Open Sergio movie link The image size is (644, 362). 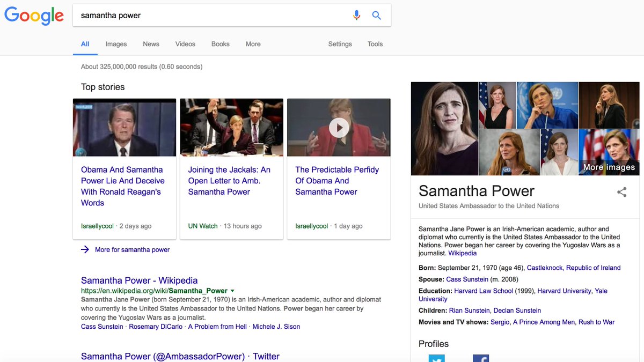pos(500,322)
